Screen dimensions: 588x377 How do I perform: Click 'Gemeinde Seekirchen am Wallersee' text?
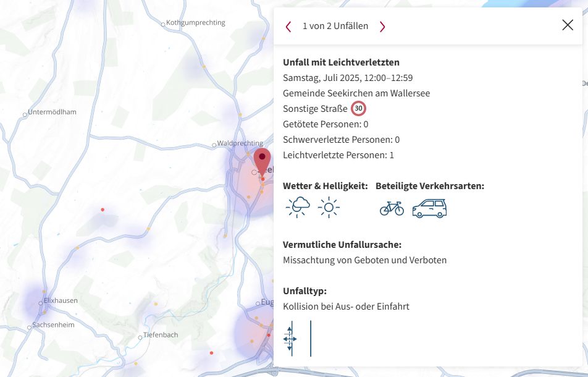click(x=356, y=93)
